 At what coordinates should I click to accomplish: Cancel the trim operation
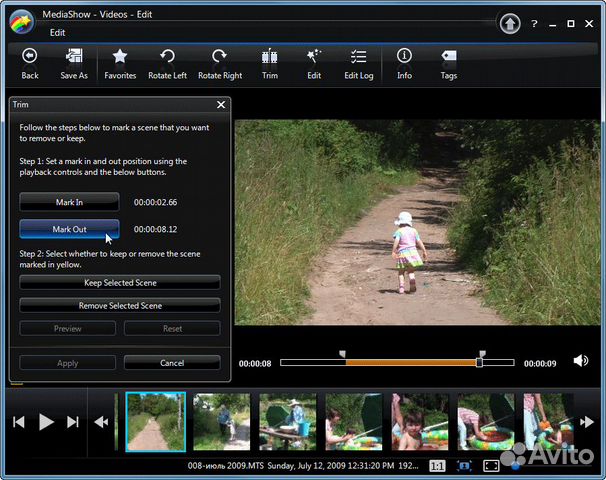[172, 363]
